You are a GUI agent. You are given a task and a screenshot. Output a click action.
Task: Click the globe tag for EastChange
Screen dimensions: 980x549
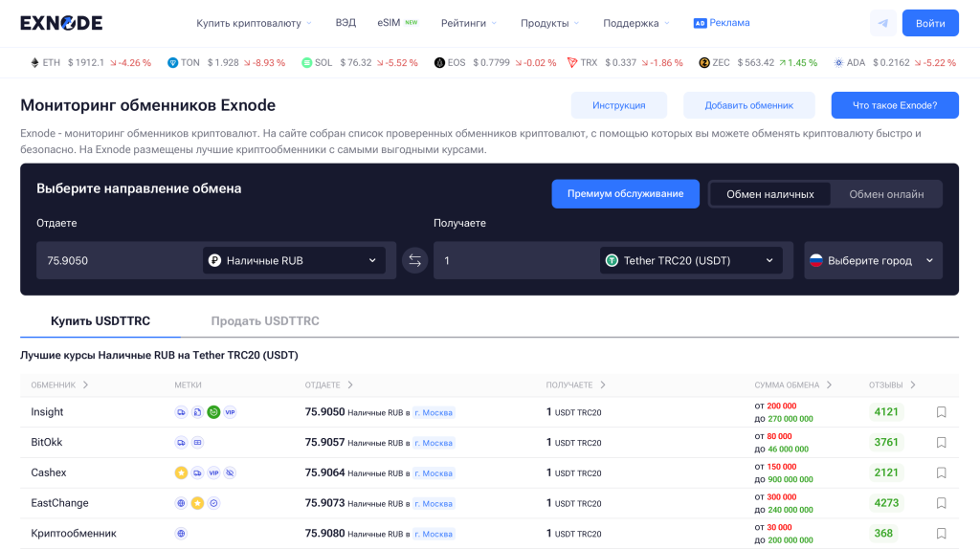(x=181, y=503)
